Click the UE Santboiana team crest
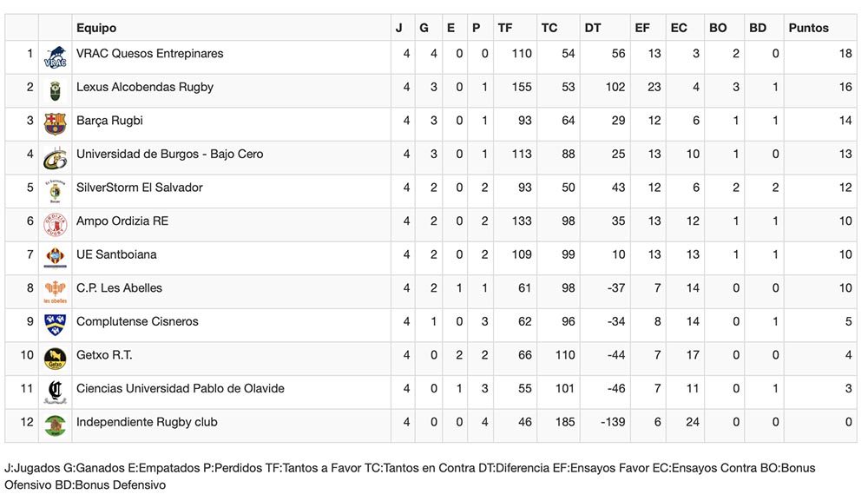The height and width of the screenshot is (501, 868). coord(55,259)
